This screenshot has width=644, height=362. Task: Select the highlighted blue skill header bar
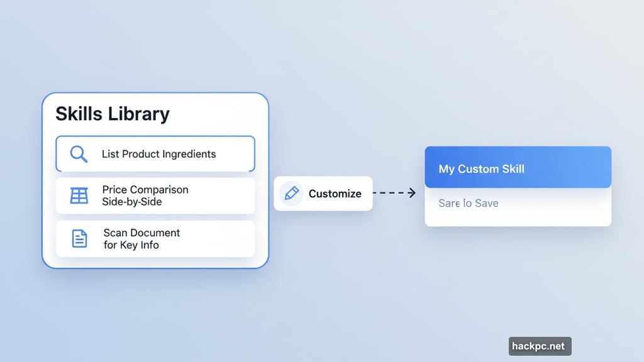point(518,167)
